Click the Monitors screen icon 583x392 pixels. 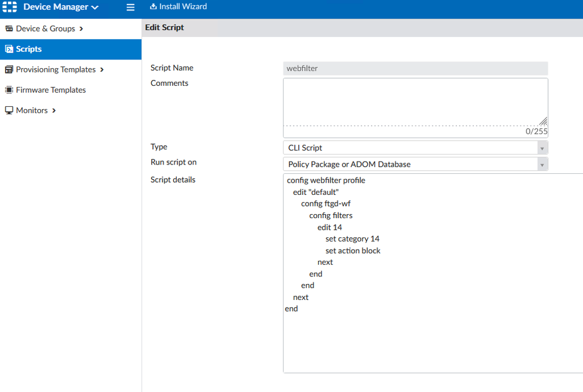click(9, 110)
